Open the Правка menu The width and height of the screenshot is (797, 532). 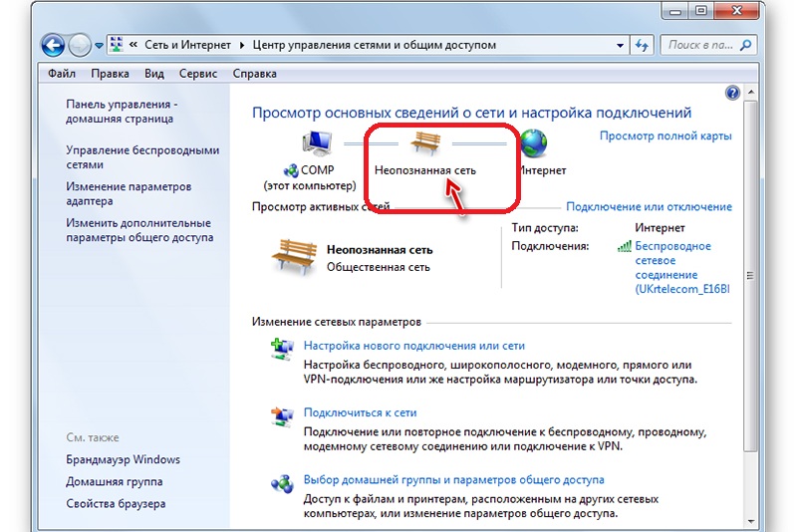pos(110,74)
